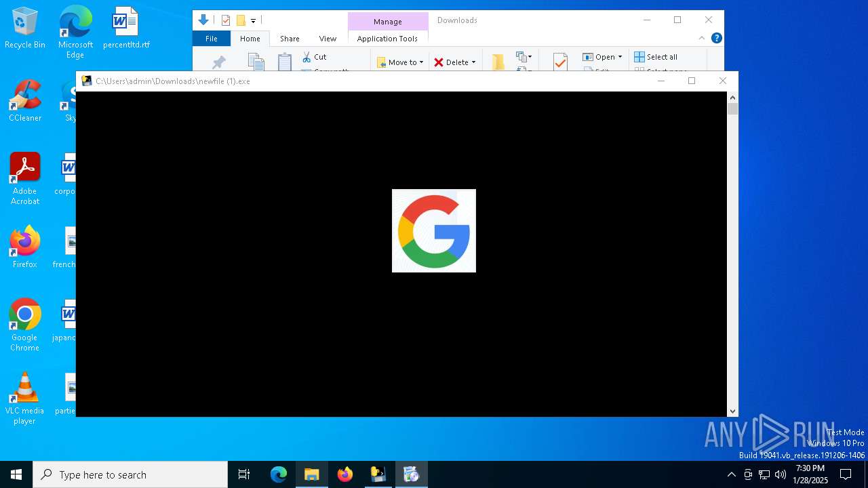Click the red Delete icon in the ribbon
Image resolution: width=868 pixels, height=488 pixels.
point(439,62)
